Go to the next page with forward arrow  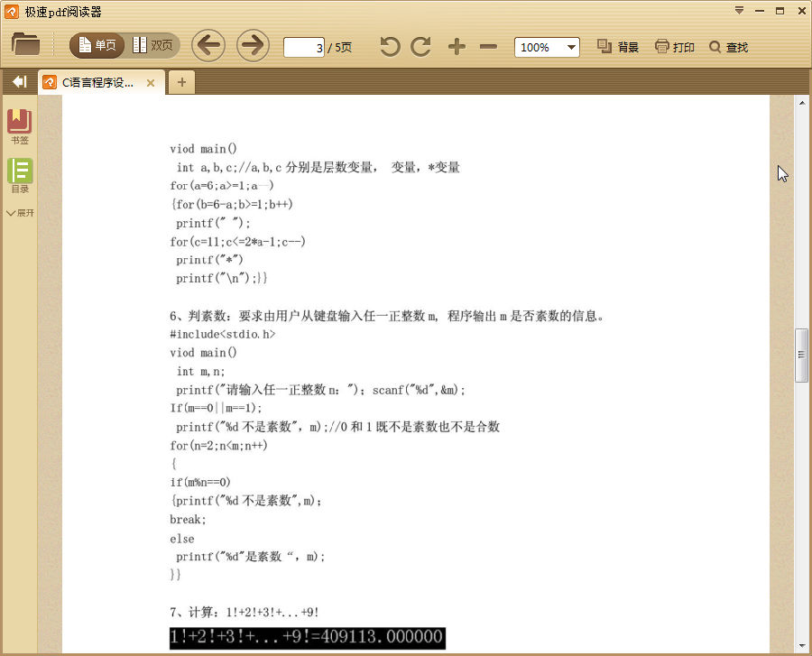252,46
